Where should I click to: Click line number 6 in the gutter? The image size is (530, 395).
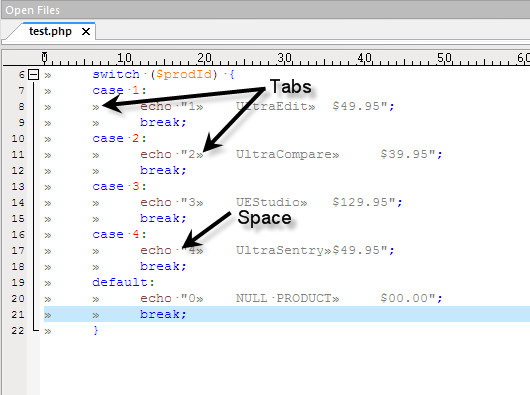(22, 74)
